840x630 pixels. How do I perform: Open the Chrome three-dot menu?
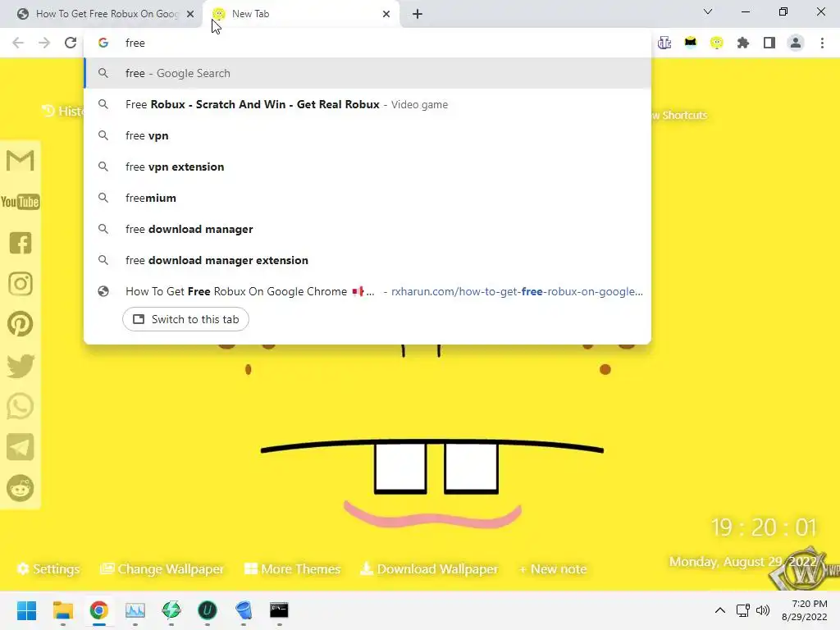(x=822, y=43)
